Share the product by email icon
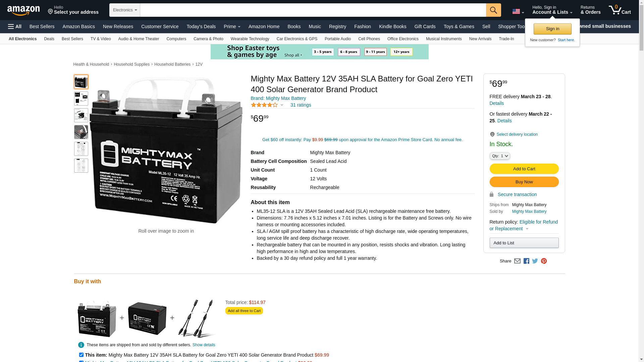This screenshot has height=362, width=644. coord(517,261)
